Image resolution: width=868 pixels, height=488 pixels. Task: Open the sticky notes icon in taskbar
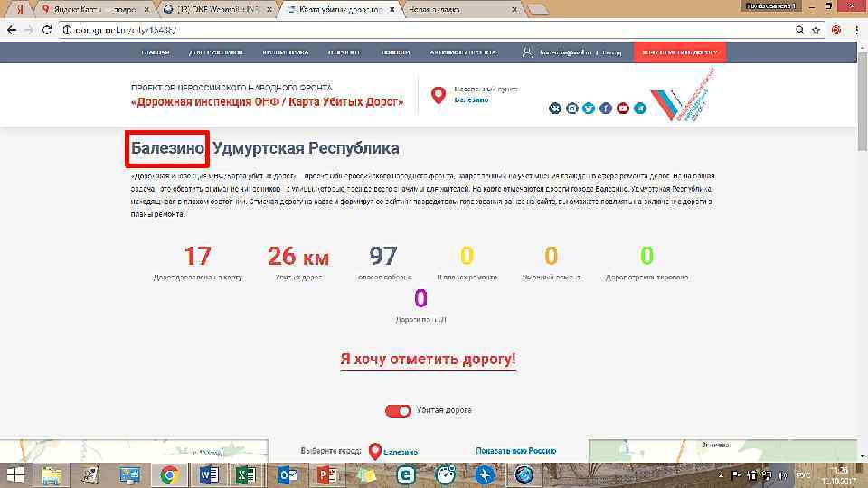coord(366,475)
